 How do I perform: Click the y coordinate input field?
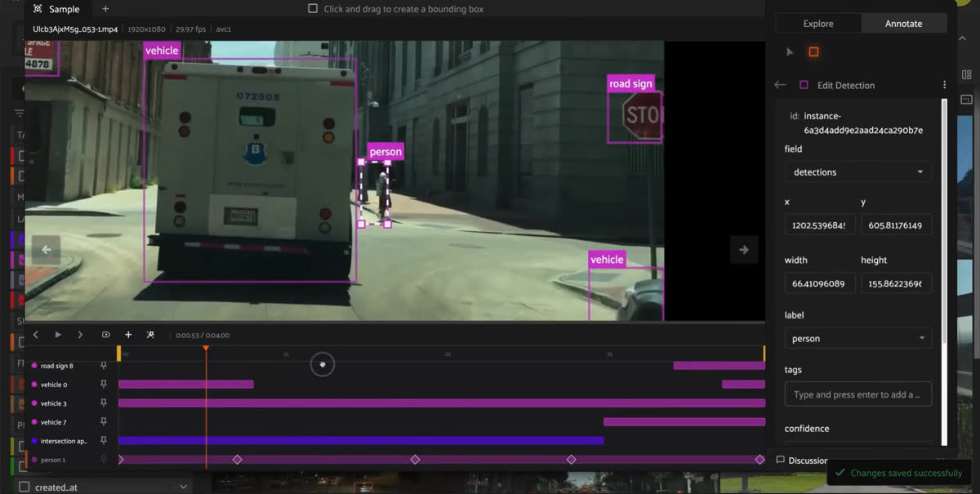(x=896, y=225)
